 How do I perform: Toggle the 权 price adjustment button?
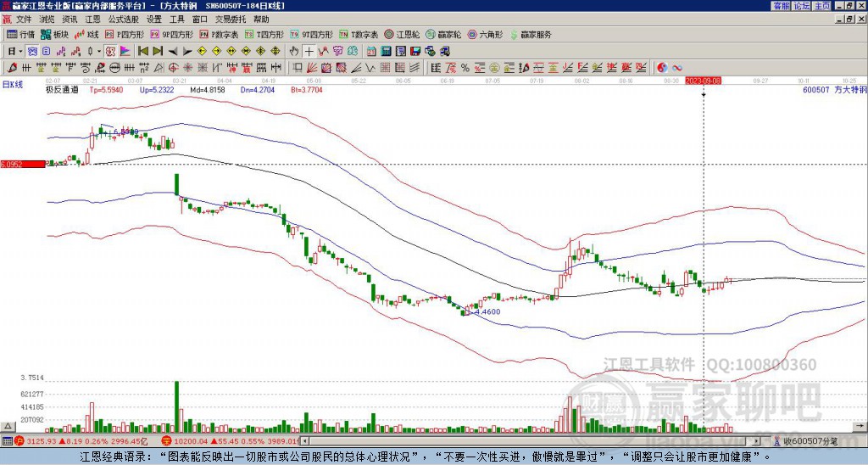pos(110,52)
